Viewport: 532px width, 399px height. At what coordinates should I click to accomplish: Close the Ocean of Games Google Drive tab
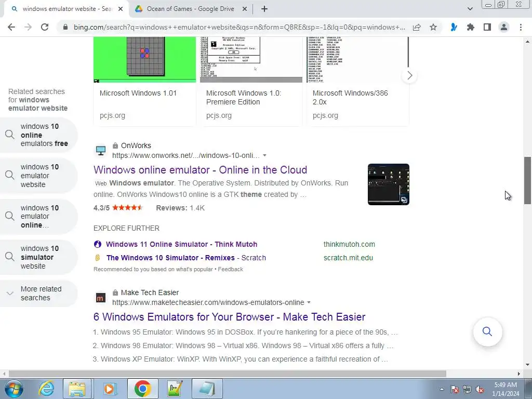(x=244, y=9)
